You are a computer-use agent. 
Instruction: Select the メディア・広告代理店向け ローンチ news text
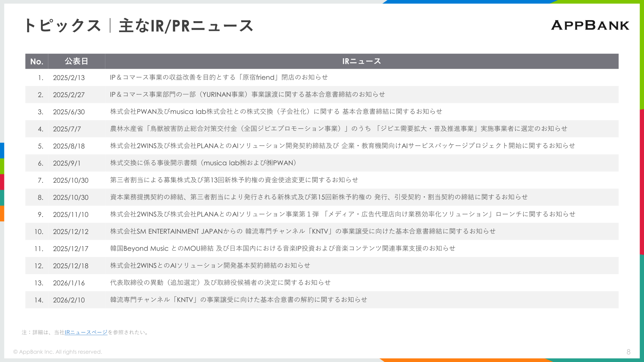point(343,214)
